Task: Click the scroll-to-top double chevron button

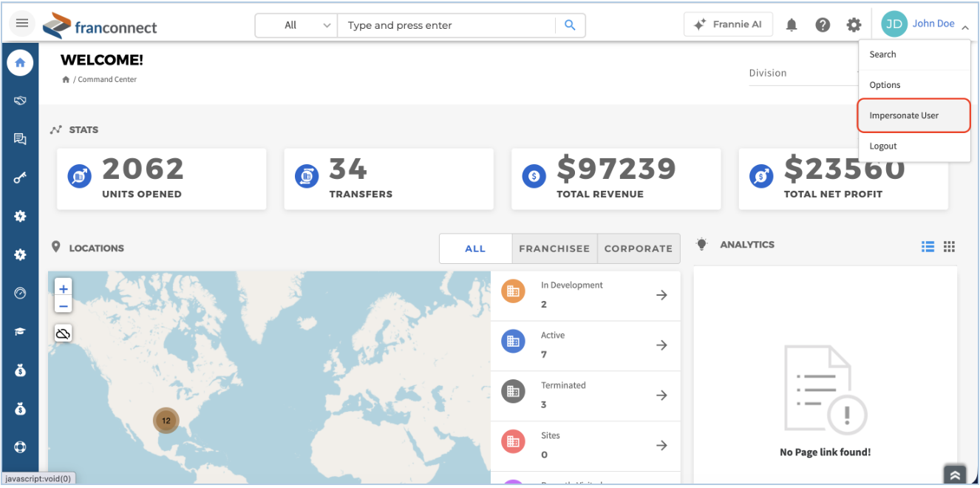Action: (955, 475)
